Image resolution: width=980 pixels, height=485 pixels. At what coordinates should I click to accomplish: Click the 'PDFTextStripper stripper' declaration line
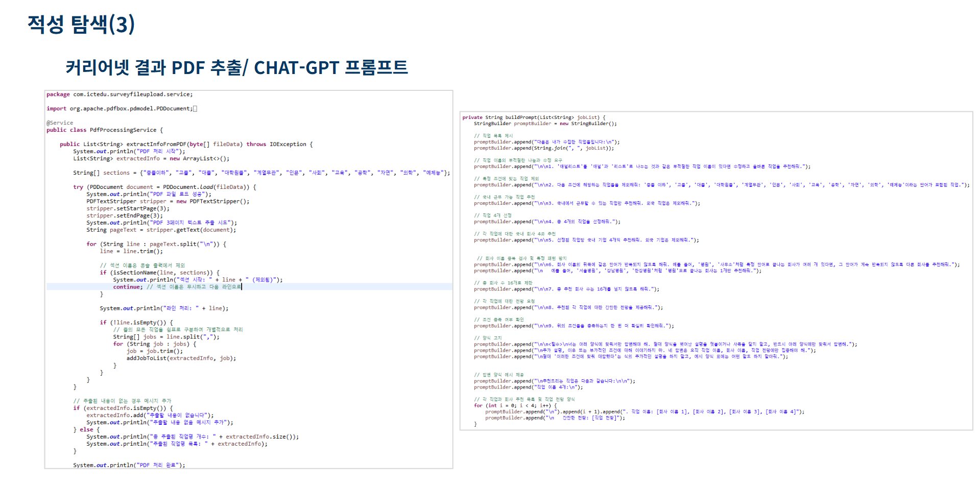tap(168, 202)
